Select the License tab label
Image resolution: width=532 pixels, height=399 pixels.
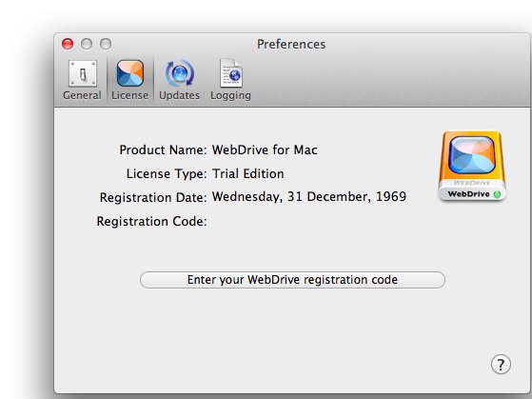click(130, 95)
